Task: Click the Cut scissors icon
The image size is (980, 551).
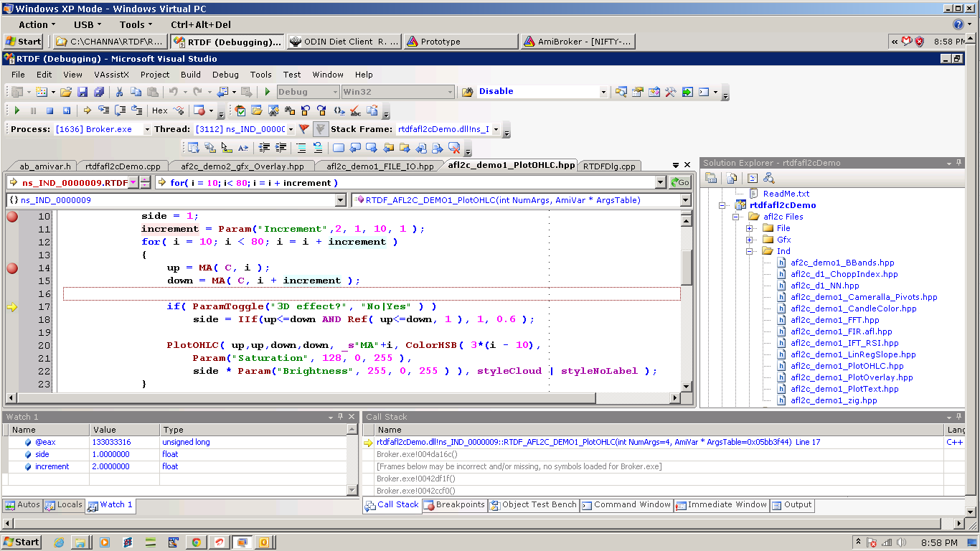Action: point(120,92)
